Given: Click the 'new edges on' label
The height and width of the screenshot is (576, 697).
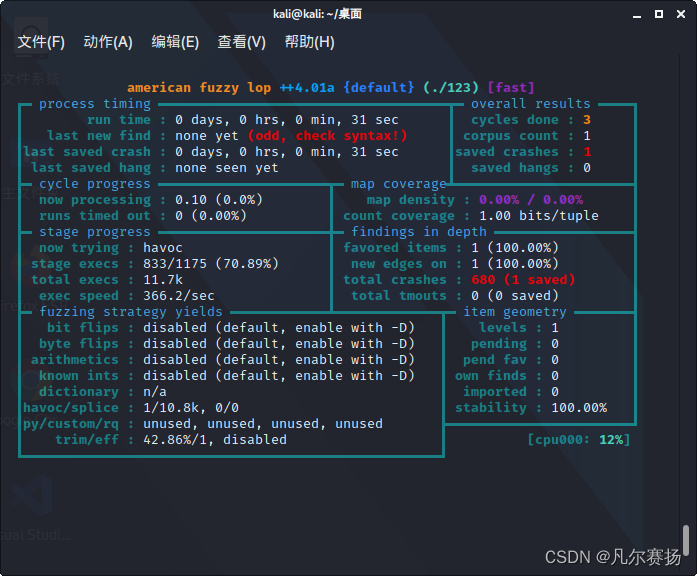Looking at the screenshot, I should [x=399, y=264].
